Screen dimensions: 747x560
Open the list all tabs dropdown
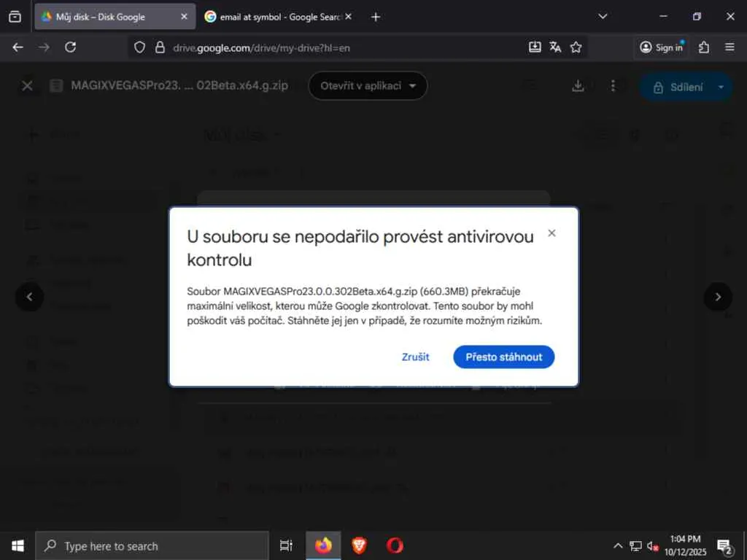pos(603,17)
